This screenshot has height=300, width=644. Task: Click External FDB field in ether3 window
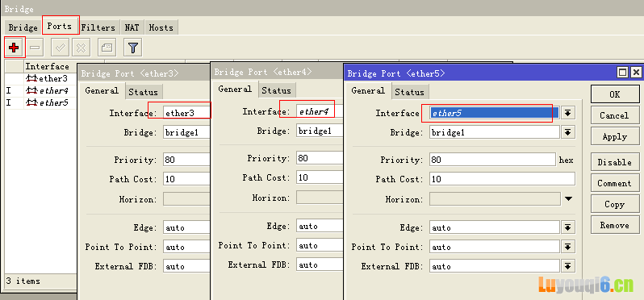coord(186,266)
